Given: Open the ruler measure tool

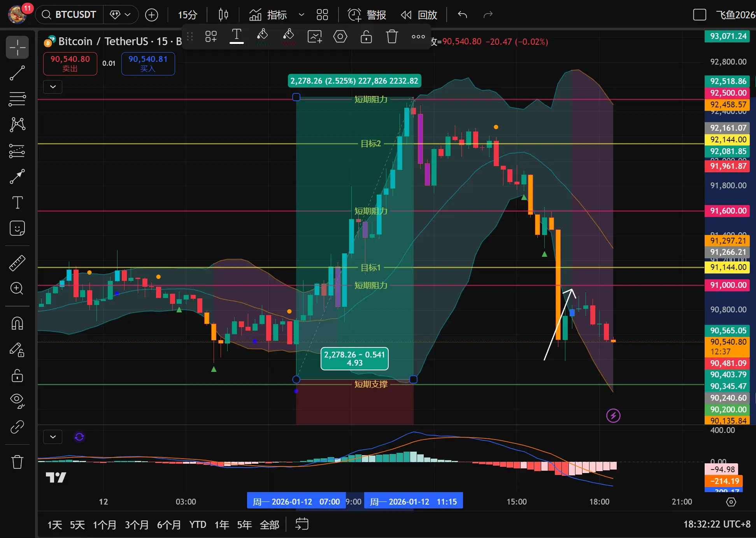Looking at the screenshot, I should click(x=17, y=263).
